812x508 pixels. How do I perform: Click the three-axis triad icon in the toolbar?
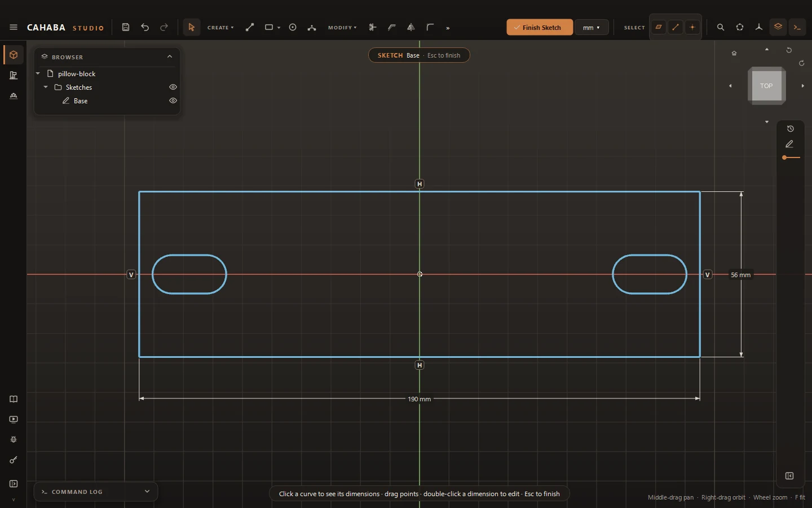pos(759,27)
